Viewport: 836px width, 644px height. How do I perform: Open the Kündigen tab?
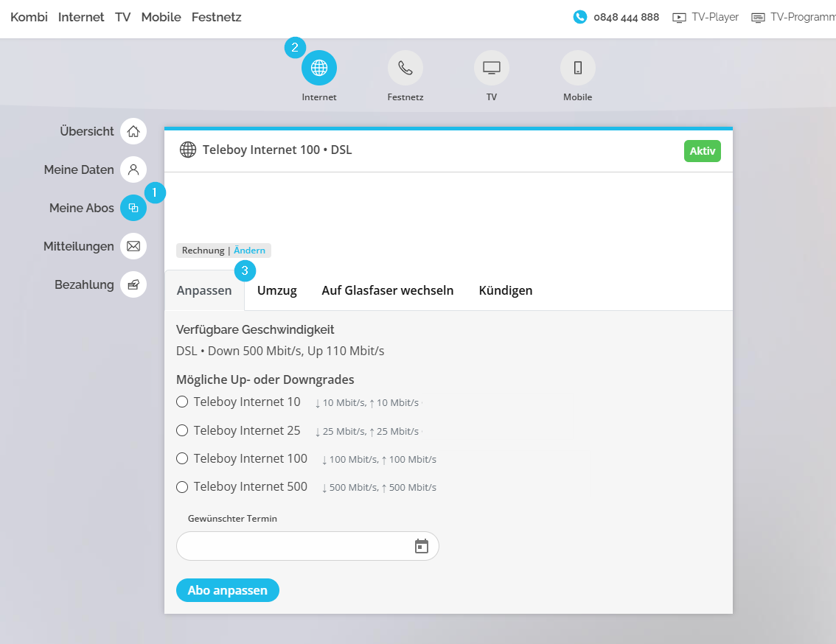coord(506,290)
